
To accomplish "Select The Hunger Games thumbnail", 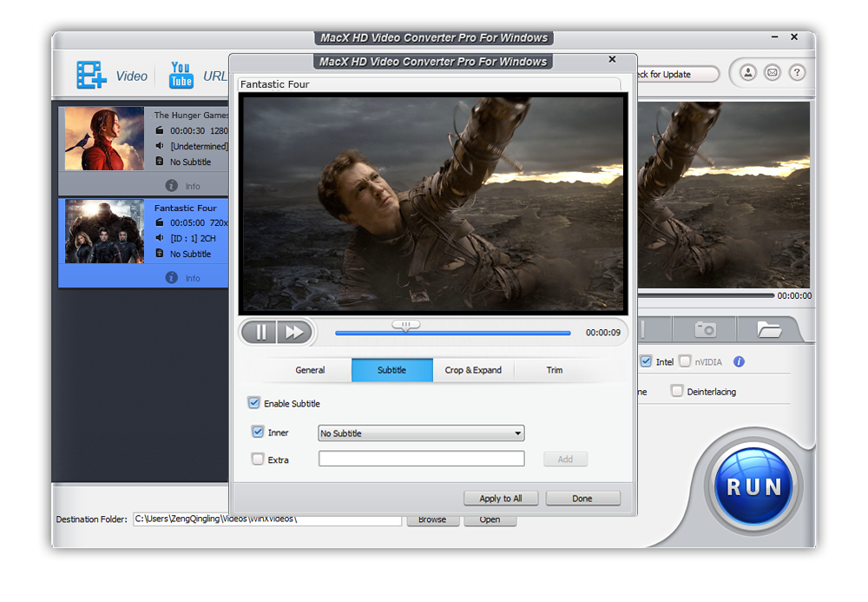I will (105, 138).
